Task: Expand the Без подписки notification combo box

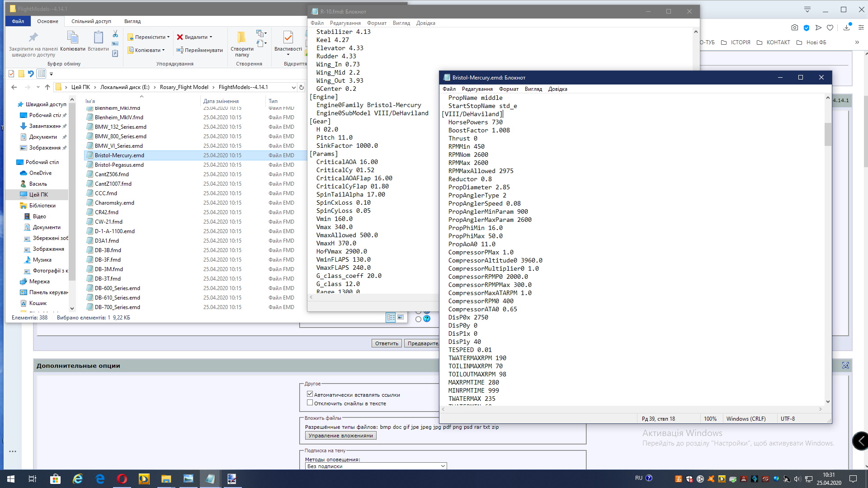Action: tap(443, 466)
